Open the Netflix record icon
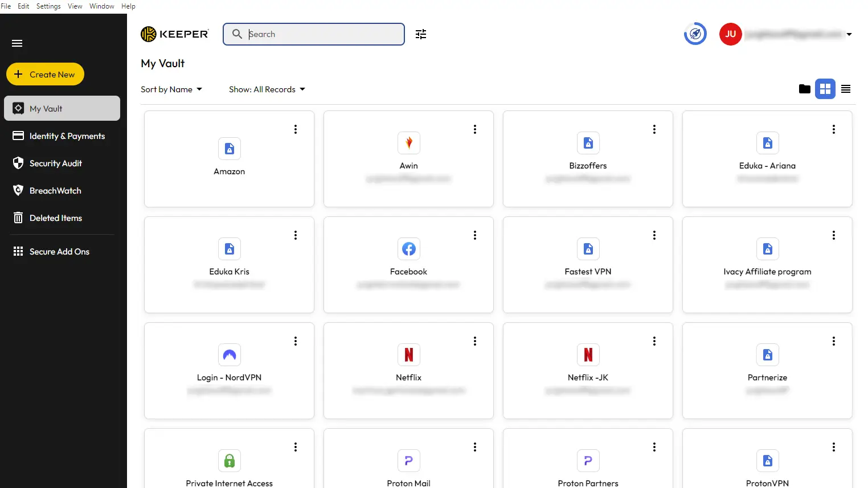 click(x=409, y=355)
